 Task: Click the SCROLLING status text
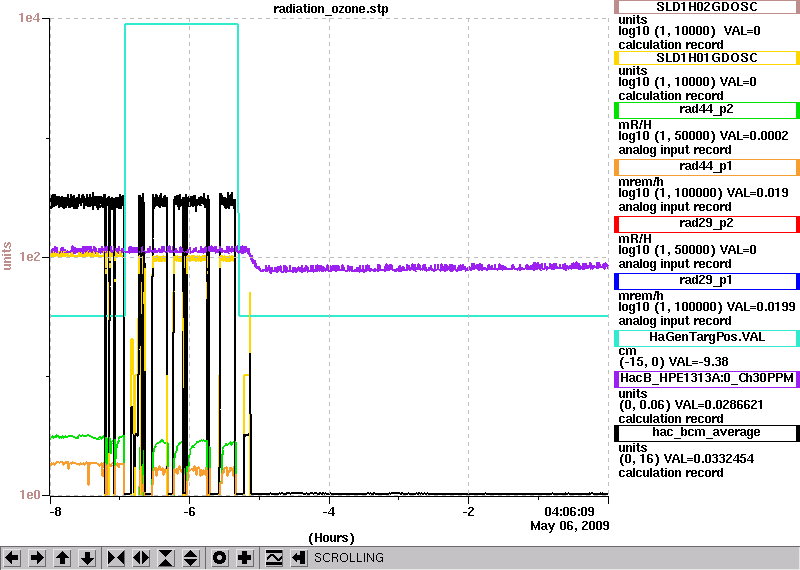click(x=348, y=558)
